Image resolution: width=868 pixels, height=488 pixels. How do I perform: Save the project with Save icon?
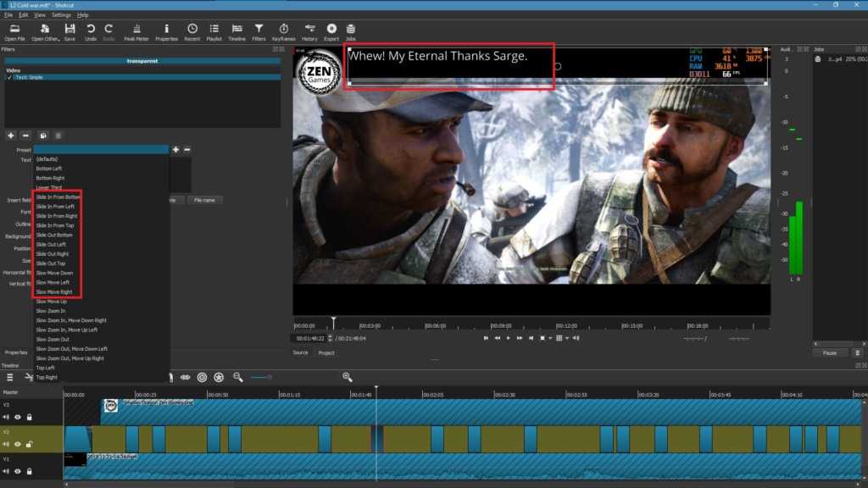tap(70, 31)
